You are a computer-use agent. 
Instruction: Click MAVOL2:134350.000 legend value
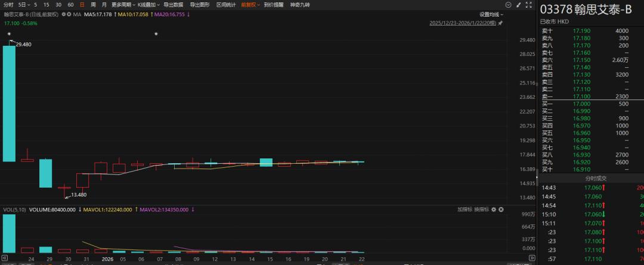165,209
